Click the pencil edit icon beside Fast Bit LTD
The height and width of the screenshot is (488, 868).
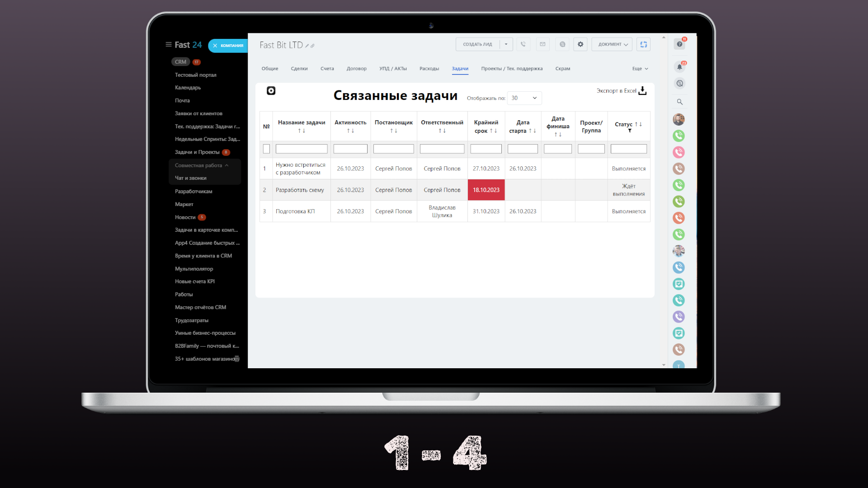coord(307,46)
